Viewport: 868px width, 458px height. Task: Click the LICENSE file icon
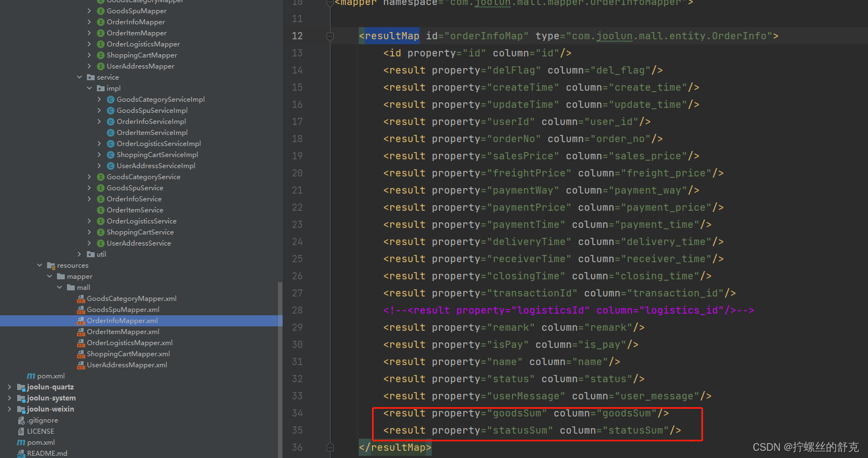21,431
